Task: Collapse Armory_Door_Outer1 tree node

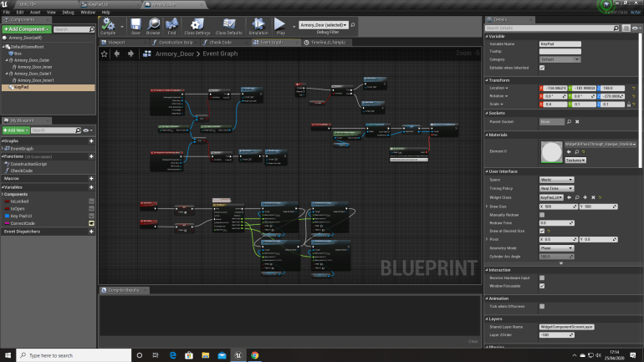Action: (x=7, y=74)
